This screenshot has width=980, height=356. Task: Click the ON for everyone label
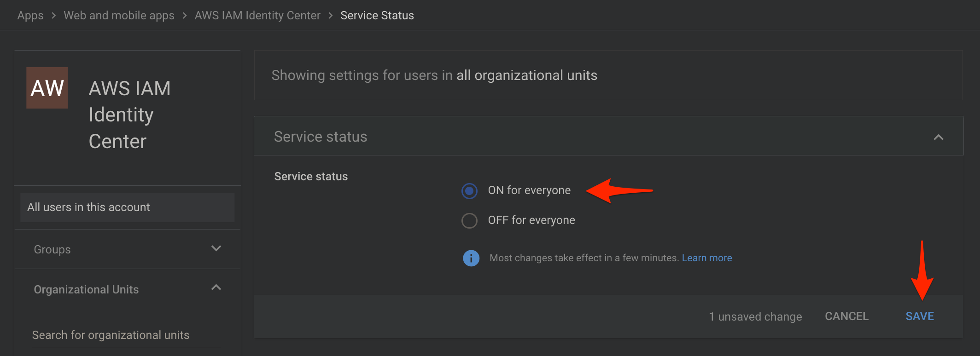[529, 190]
